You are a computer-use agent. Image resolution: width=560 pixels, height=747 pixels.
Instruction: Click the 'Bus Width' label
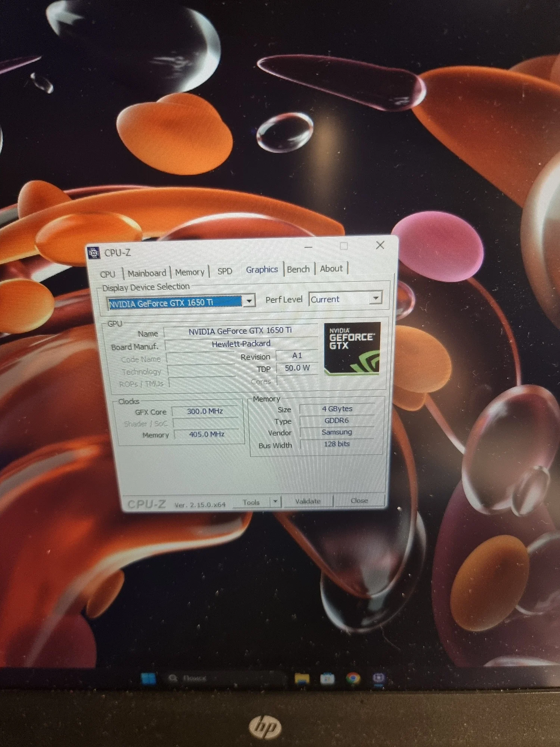click(275, 445)
